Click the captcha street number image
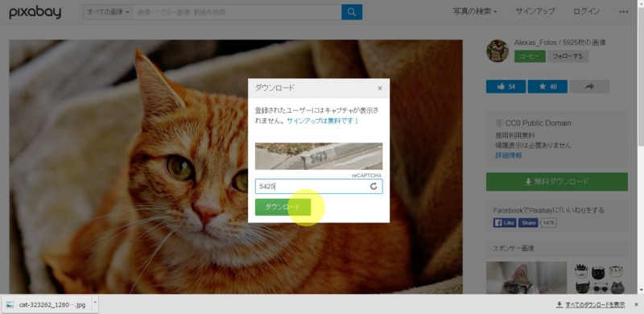The width and height of the screenshot is (644, 314). coord(319,156)
